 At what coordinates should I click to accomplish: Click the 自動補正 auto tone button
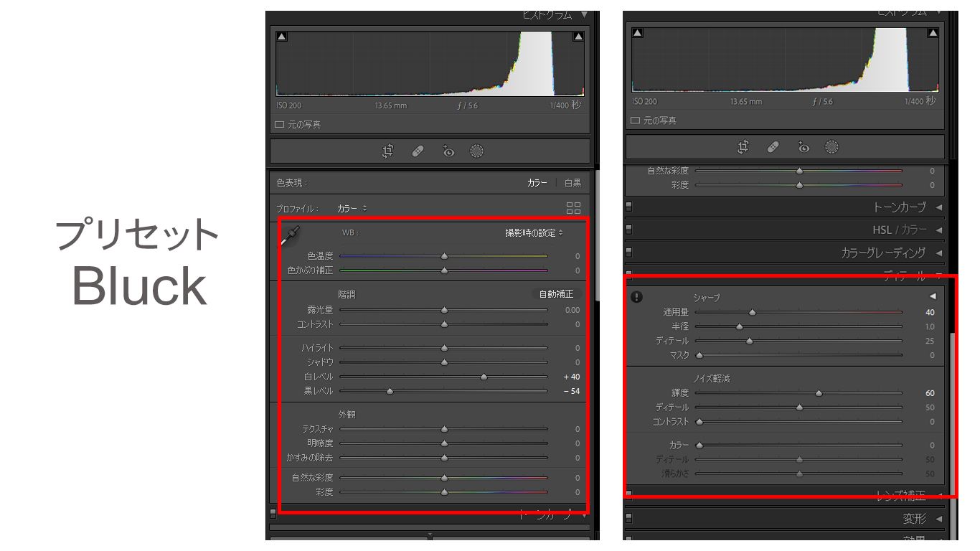[556, 294]
